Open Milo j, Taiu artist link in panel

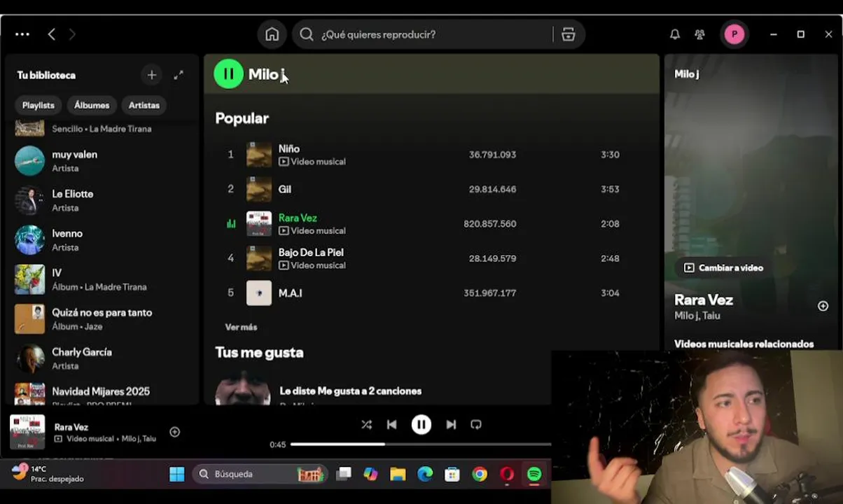[x=697, y=316]
